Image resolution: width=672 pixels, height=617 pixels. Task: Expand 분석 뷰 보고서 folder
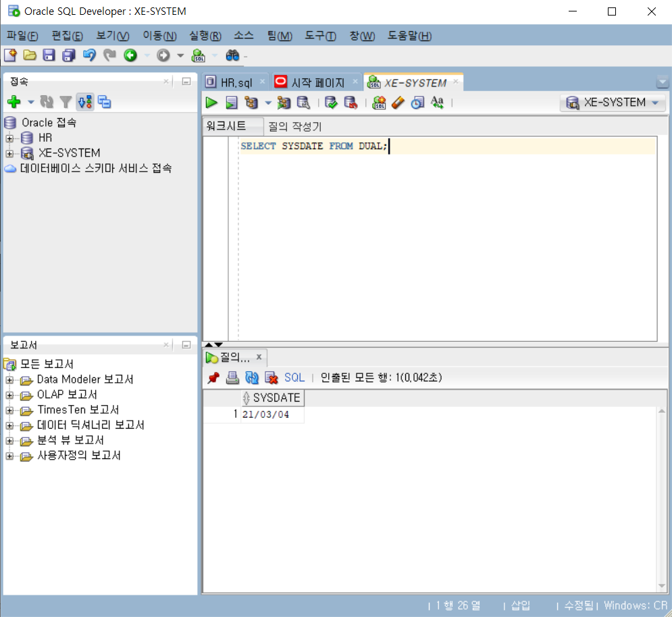pyautogui.click(x=9, y=441)
